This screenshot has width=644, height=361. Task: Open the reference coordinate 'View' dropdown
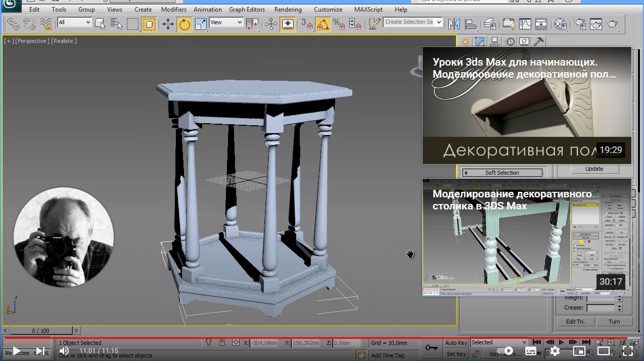click(226, 22)
